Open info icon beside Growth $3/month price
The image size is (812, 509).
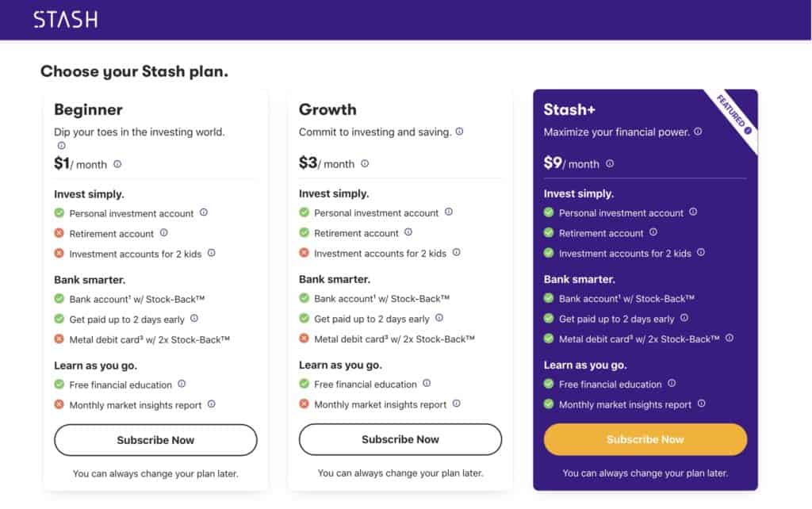click(x=365, y=163)
